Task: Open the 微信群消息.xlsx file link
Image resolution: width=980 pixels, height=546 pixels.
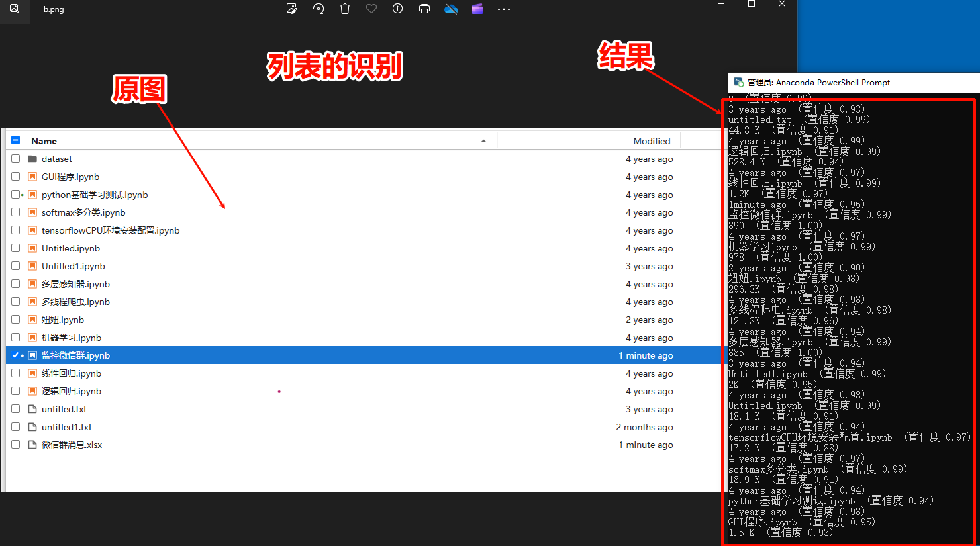Action: tap(72, 445)
